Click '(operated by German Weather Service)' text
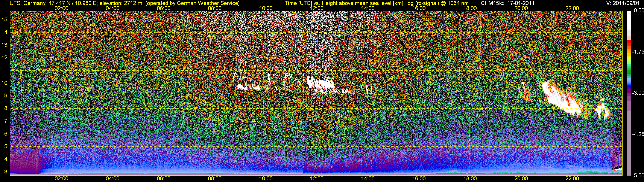The width and height of the screenshot is (644, 182). (193, 3)
